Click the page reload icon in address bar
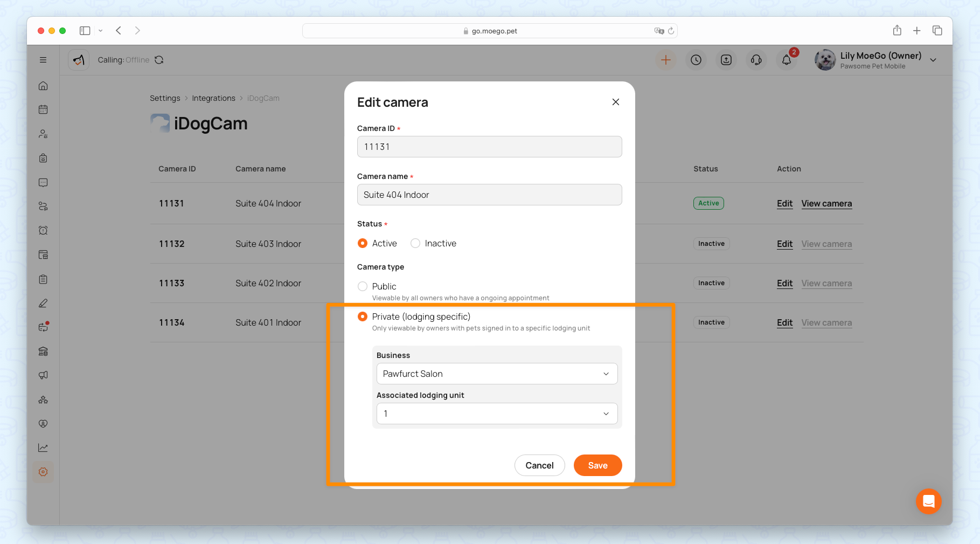Viewport: 980px width, 544px height. click(671, 31)
